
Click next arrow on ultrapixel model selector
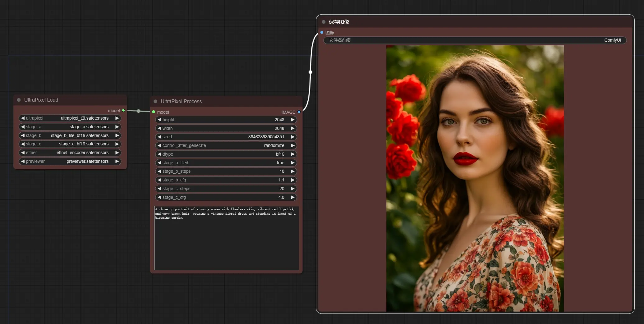pyautogui.click(x=117, y=118)
